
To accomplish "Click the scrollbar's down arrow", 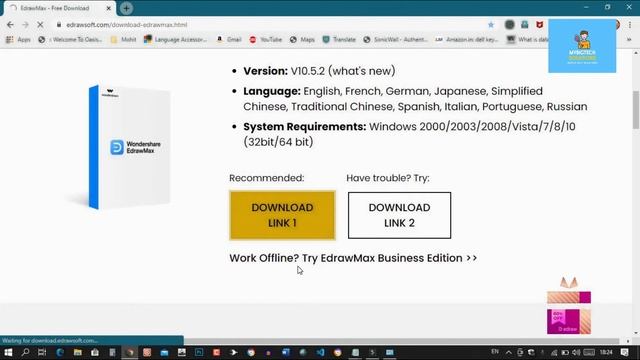I will coord(636,333).
